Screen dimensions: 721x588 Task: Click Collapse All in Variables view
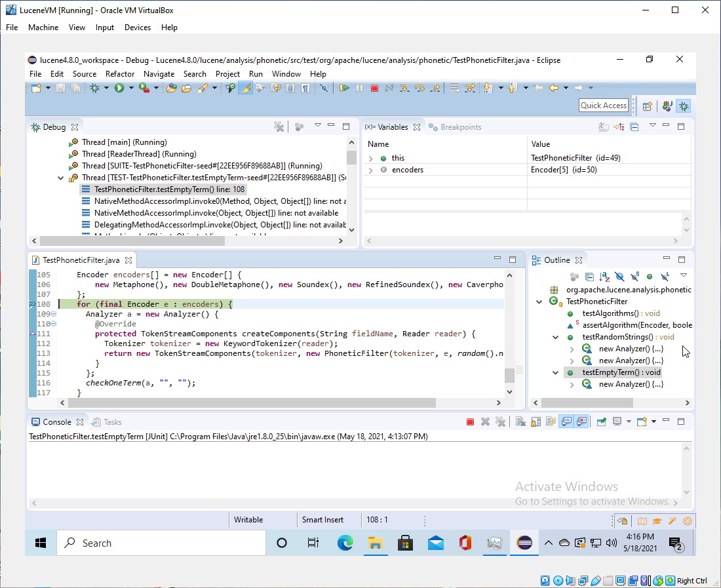[x=634, y=127]
